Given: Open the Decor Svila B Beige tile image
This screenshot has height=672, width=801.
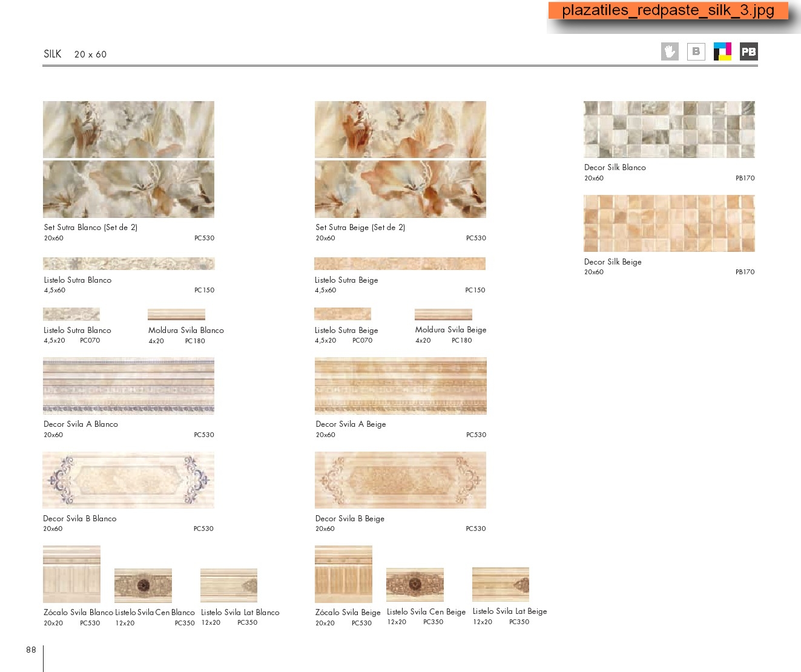Looking at the screenshot, I should coord(400,480).
